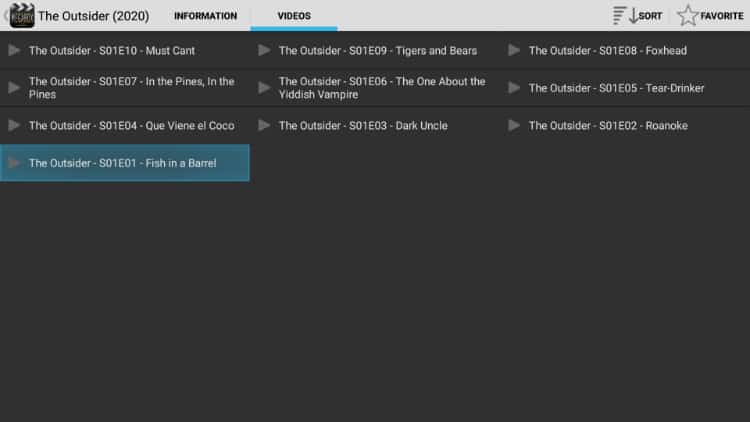
Task: Click play icon for S01E10 Must Cant
Action: (x=14, y=50)
